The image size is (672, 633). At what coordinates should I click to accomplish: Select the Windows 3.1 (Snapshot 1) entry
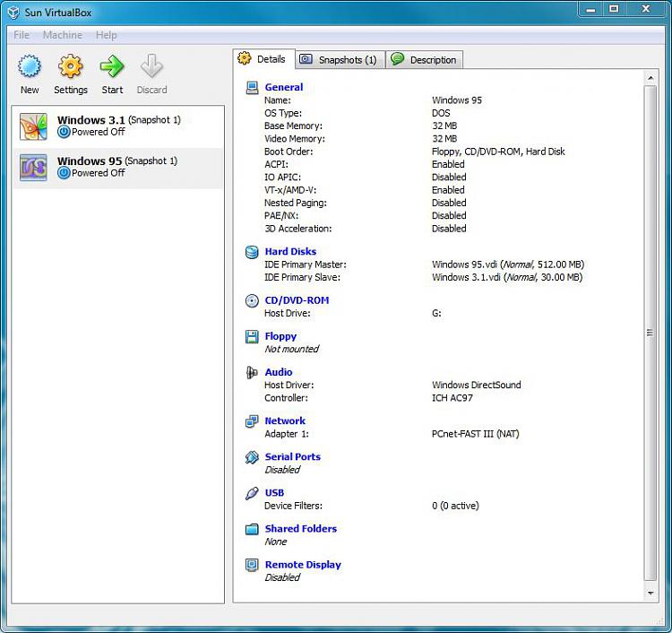click(118, 126)
